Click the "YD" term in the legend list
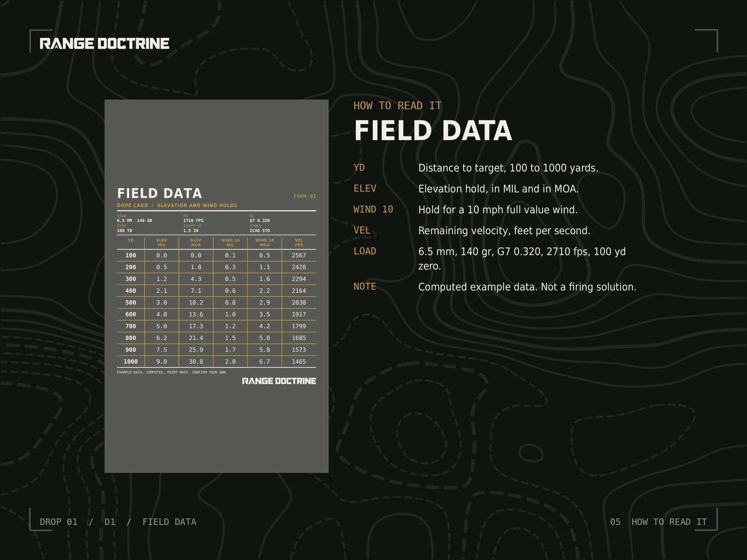 359,167
